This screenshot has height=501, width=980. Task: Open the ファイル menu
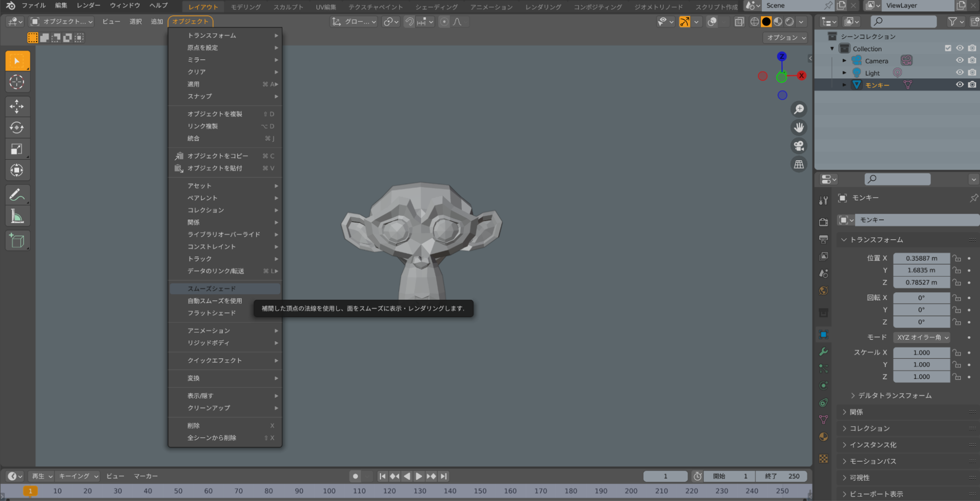point(33,5)
